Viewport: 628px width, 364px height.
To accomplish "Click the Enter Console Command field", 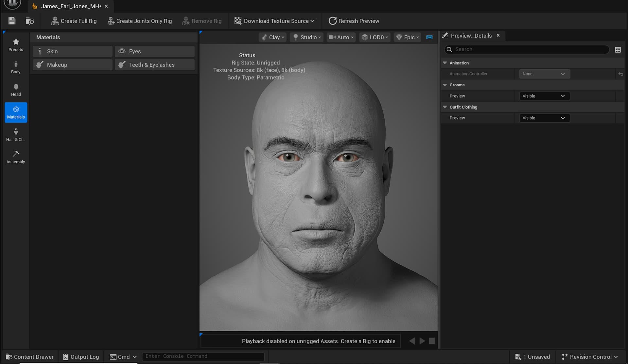I will click(x=203, y=356).
